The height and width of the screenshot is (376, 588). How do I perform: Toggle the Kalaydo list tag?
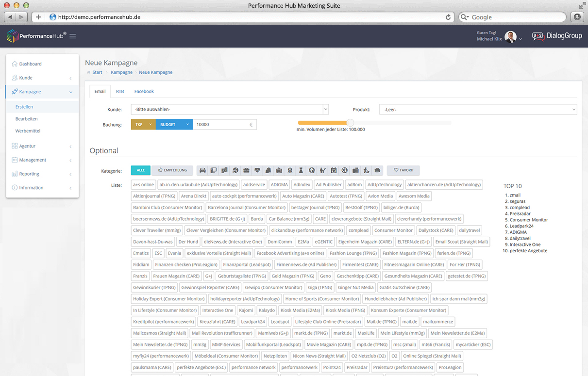point(267,310)
